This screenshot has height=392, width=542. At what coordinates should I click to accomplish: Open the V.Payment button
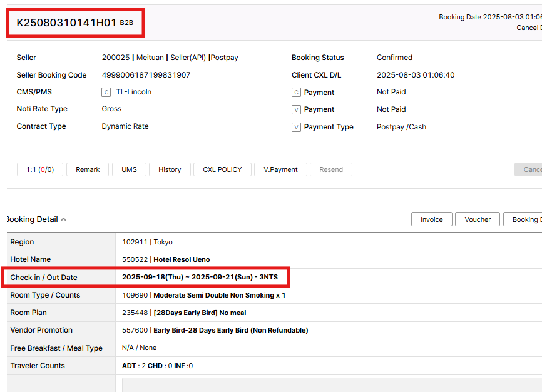[x=281, y=169]
